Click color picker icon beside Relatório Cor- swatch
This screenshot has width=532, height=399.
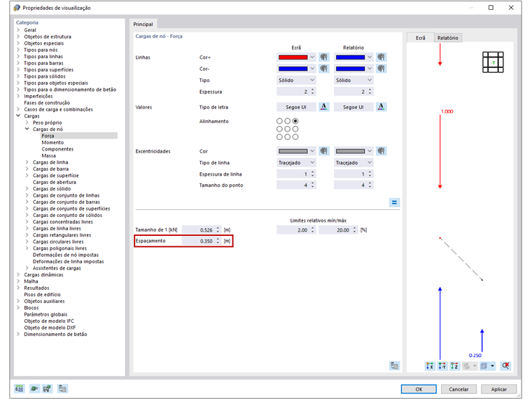(381, 69)
